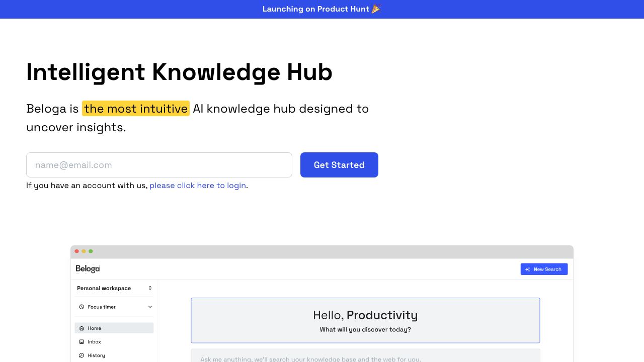Viewport: 644px width, 362px height.
Task: Click the Launching on Product Hunt banner
Action: coord(322,9)
